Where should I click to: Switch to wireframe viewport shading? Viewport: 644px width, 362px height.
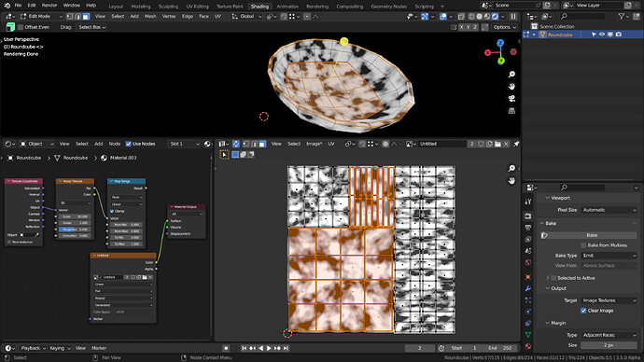point(471,17)
